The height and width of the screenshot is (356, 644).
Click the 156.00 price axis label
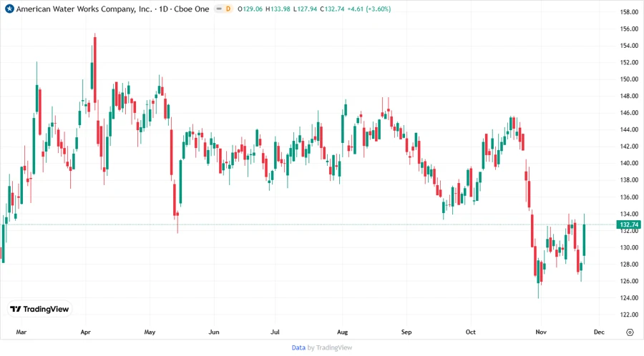(x=629, y=29)
